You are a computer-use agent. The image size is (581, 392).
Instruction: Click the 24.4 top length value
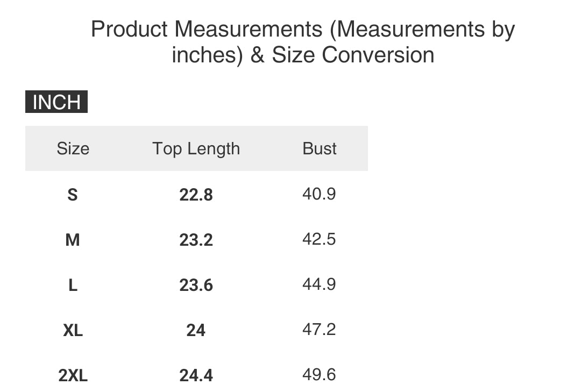coord(196,375)
